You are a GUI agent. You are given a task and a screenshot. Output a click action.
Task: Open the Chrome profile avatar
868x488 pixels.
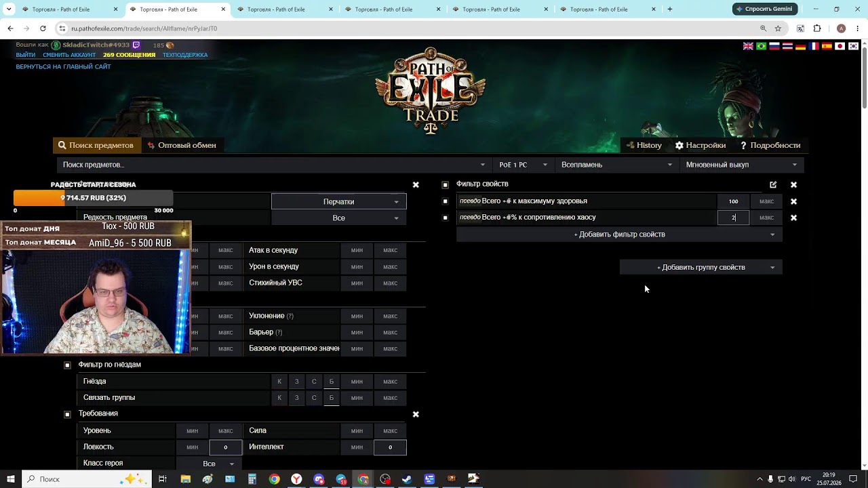point(841,28)
